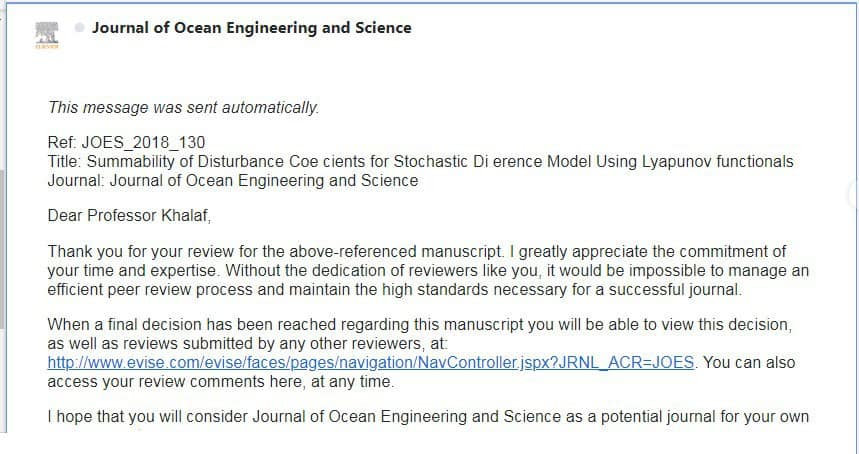
Task: Click the last line starting "I hope that"
Action: click(428, 416)
